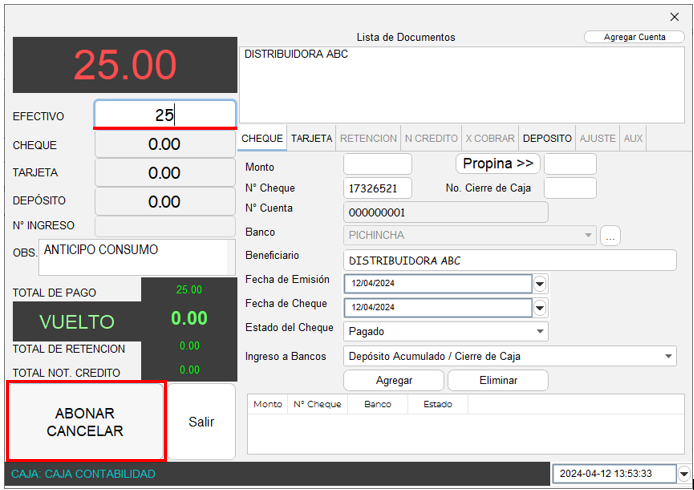Screen dimensions: 694x490
Task: Select the DEPOSITO tab
Action: [x=547, y=139]
